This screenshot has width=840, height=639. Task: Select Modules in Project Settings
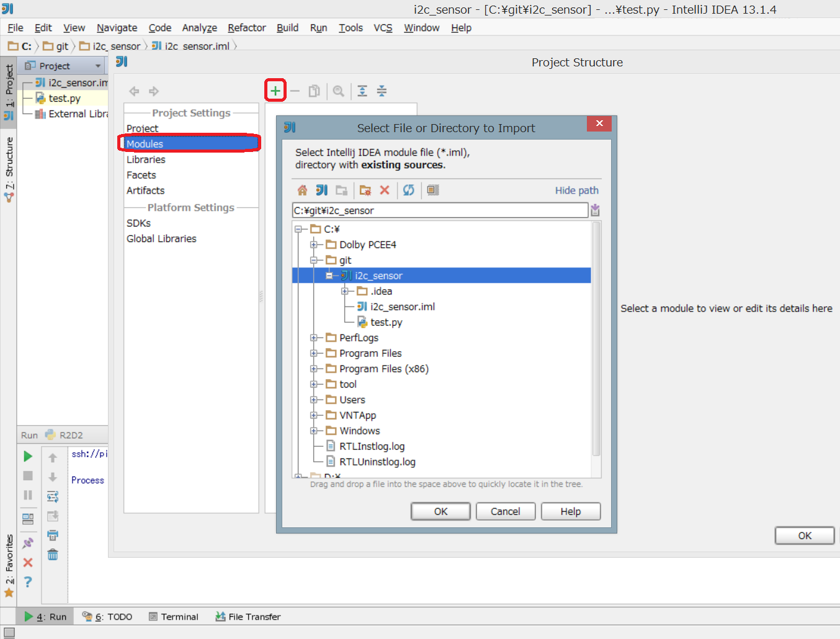coord(191,144)
